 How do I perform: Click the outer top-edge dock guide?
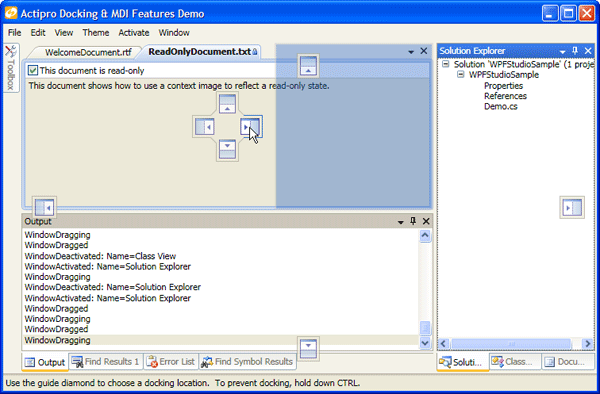(x=308, y=65)
